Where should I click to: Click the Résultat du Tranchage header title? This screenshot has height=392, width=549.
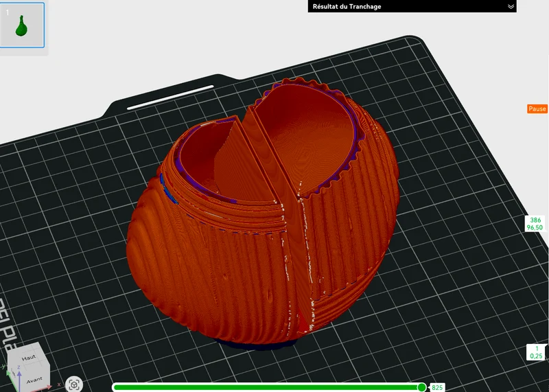tap(347, 7)
